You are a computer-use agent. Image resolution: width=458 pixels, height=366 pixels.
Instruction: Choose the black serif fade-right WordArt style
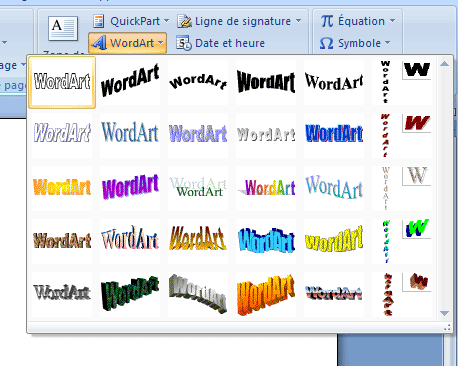pyautogui.click(x=334, y=82)
